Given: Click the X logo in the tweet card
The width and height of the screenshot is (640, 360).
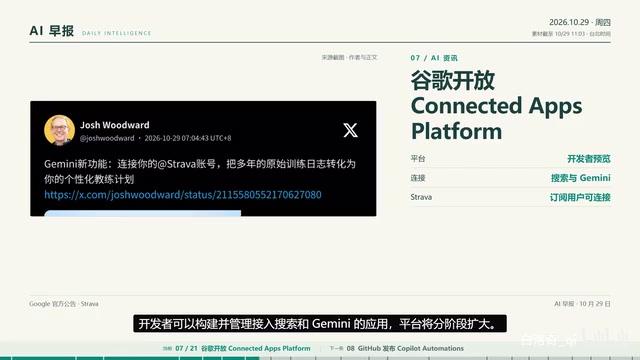Looking at the screenshot, I should (x=350, y=130).
